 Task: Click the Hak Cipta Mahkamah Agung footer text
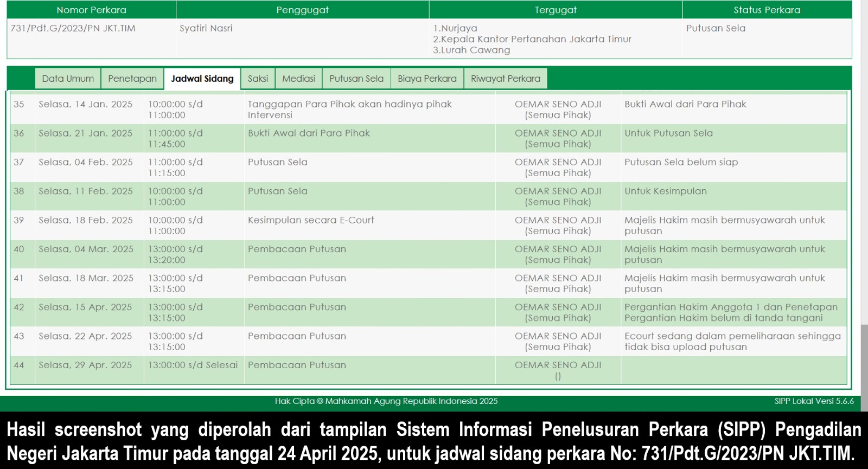coord(386,401)
